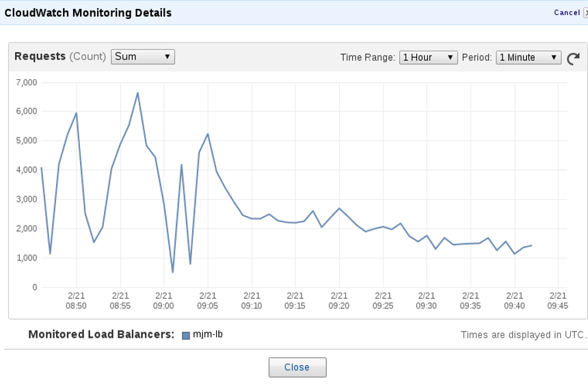Viewport: 588px width, 389px height.
Task: Click the 2/21 09:20 x-axis label
Action: point(339,301)
